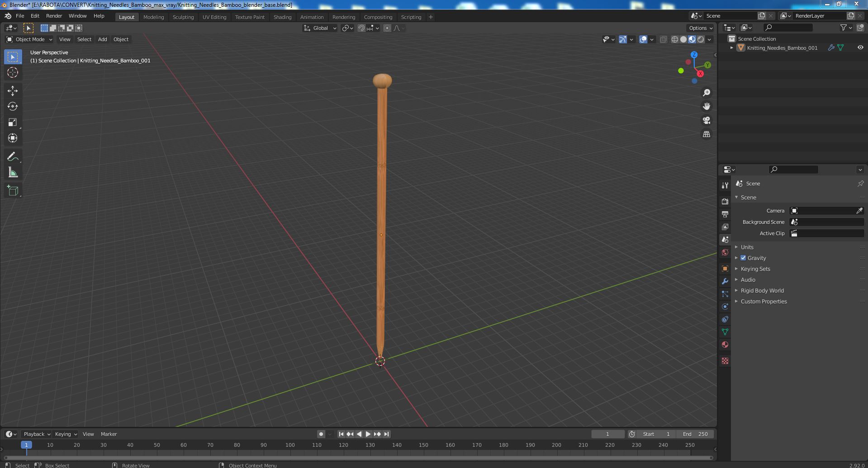868x468 pixels.
Task: Switch to Wireframe viewport shading
Action: coord(675,40)
